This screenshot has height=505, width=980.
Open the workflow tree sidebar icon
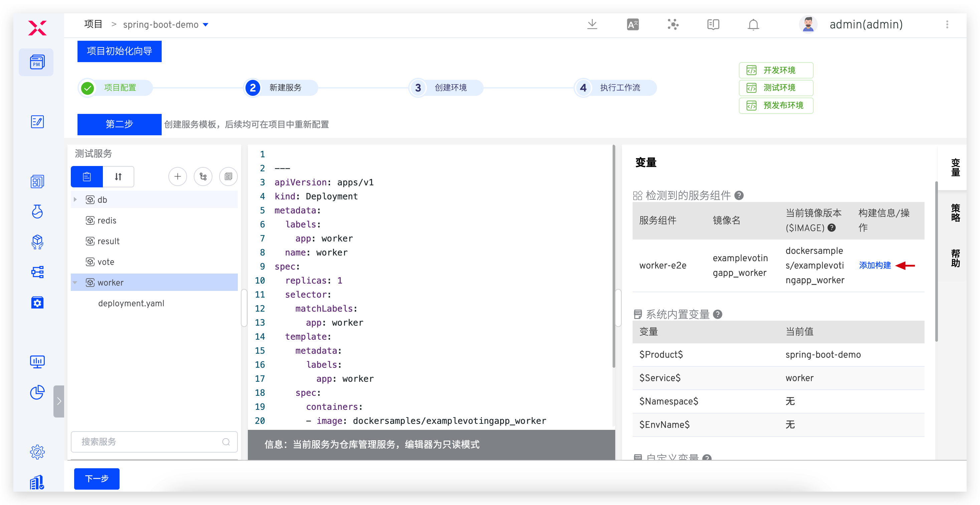(37, 272)
